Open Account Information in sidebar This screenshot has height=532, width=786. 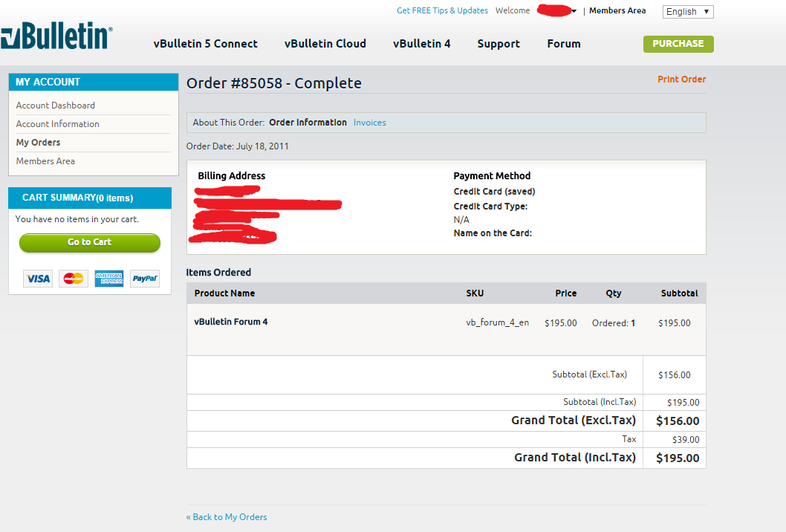coord(58,124)
